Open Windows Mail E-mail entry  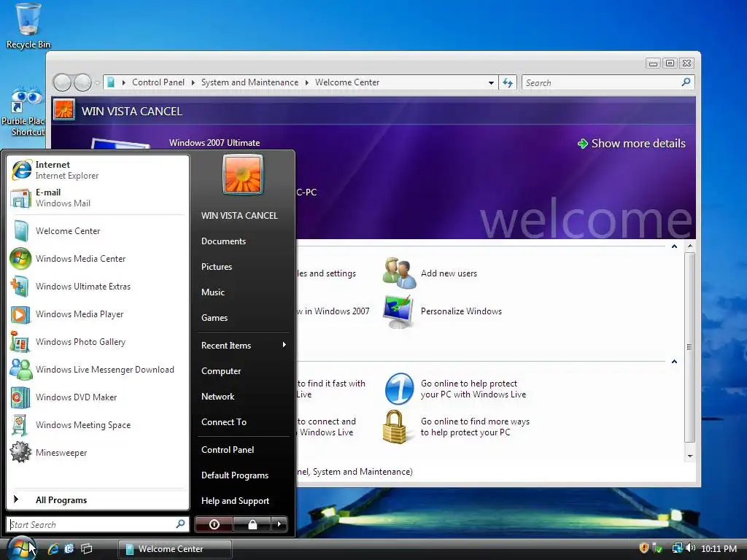coord(98,198)
